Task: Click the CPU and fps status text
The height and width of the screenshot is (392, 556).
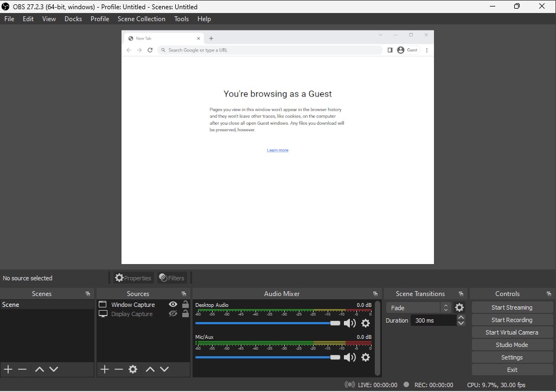Action: pyautogui.click(x=496, y=385)
